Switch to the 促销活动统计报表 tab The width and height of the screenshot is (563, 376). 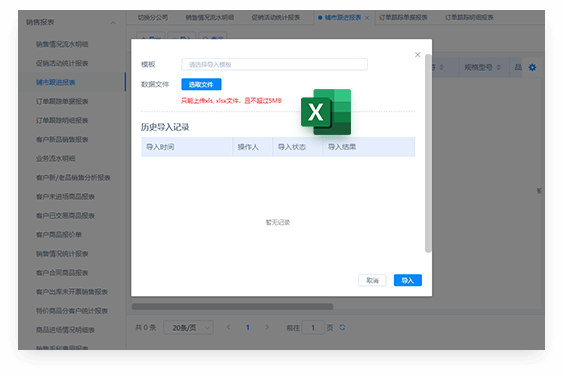pos(275,17)
